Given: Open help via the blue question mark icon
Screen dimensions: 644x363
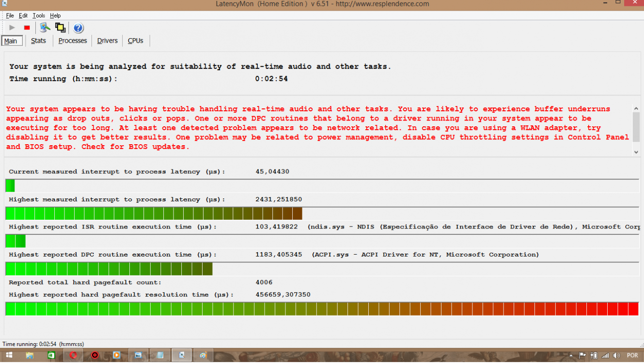Looking at the screenshot, I should pyautogui.click(x=78, y=28).
